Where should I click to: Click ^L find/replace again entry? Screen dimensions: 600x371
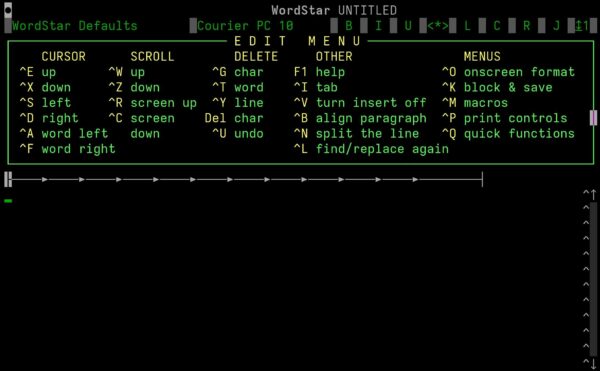coord(371,149)
